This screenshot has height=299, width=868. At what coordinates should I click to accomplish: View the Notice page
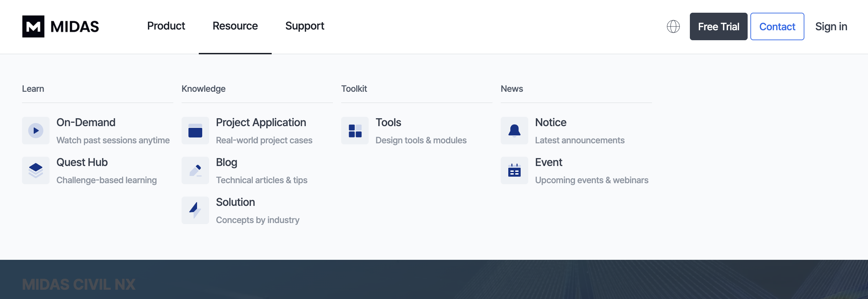tap(551, 122)
